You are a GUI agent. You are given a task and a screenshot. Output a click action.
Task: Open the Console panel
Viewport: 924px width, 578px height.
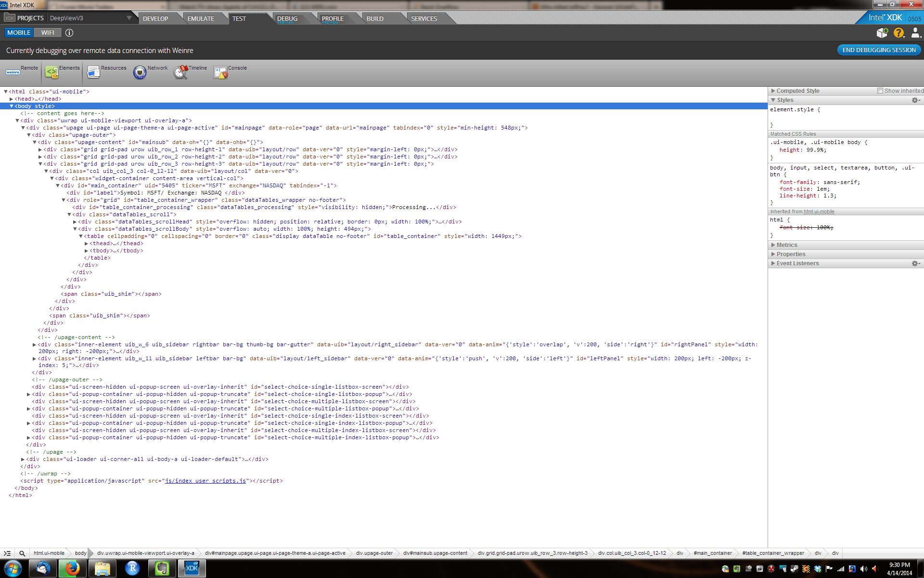[x=230, y=72]
